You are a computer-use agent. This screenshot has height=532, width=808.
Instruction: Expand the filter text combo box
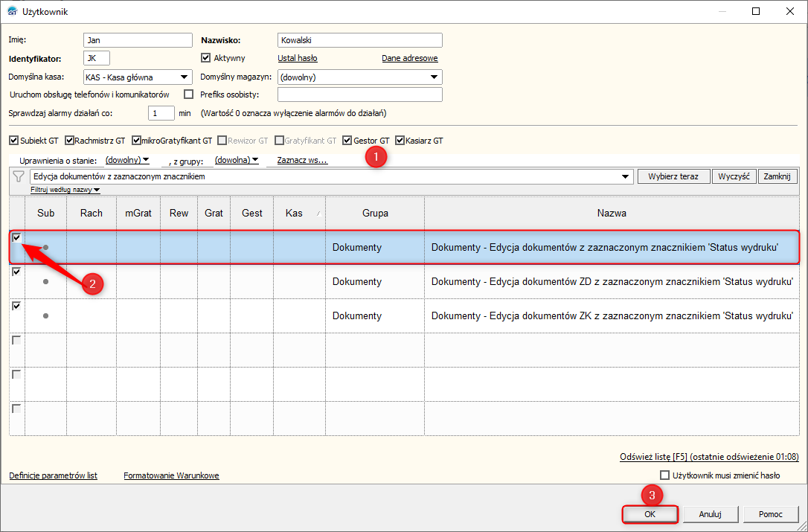pyautogui.click(x=624, y=176)
